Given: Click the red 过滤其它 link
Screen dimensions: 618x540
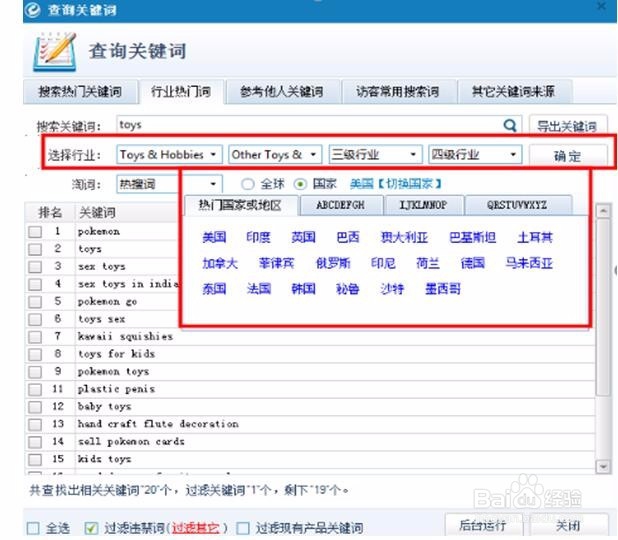Looking at the screenshot, I should tap(195, 528).
